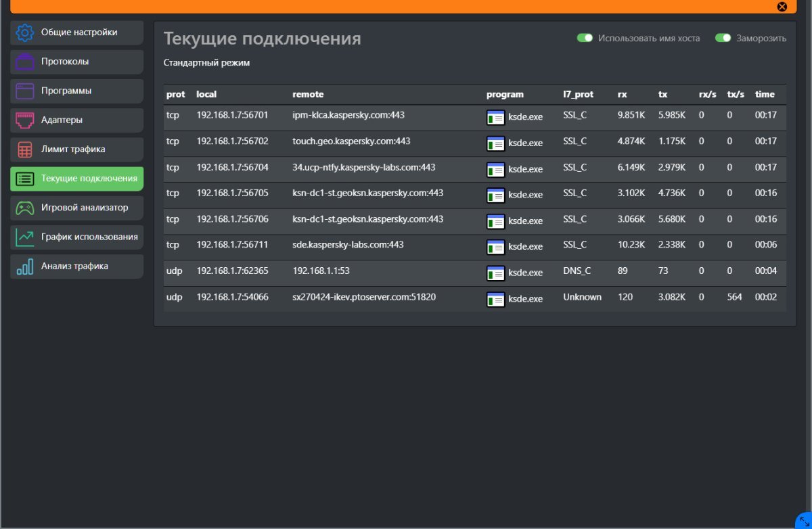Click ksde.exe icon in the DNS_C row
This screenshot has width=812, height=529.
495,273
